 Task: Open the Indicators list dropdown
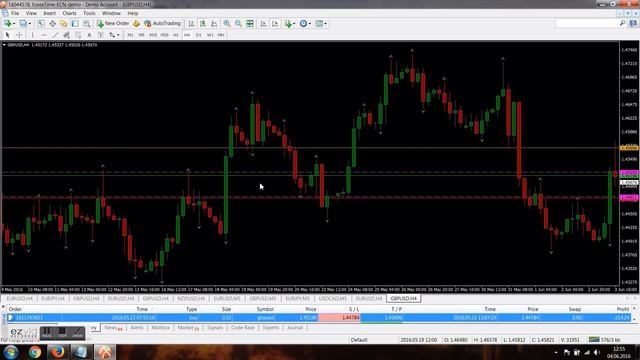(290, 24)
